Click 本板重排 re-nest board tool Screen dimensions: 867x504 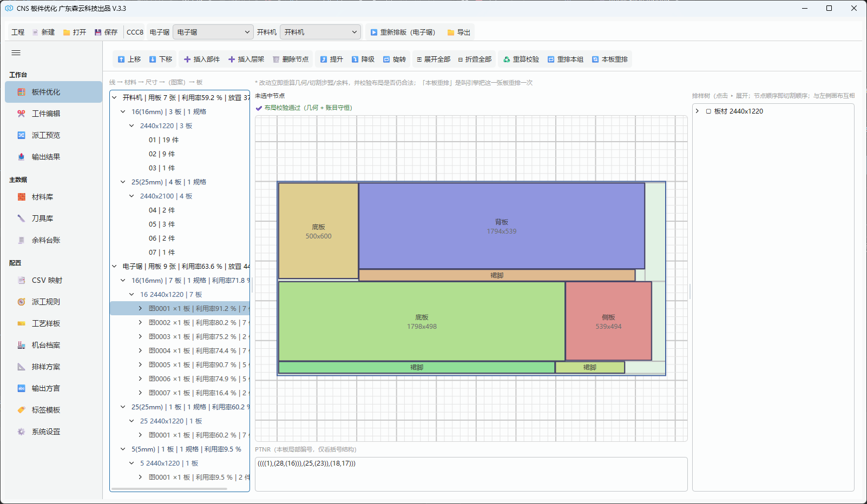[x=610, y=59]
